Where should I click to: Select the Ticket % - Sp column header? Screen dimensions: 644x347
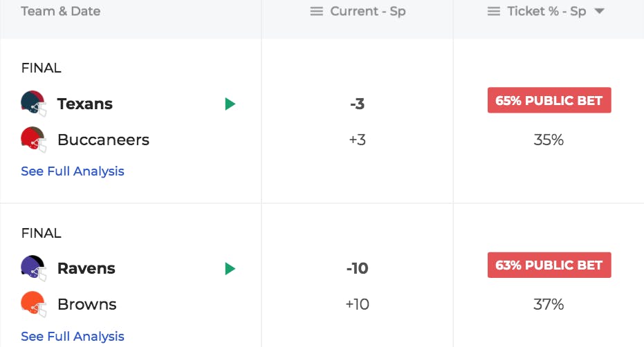[546, 11]
